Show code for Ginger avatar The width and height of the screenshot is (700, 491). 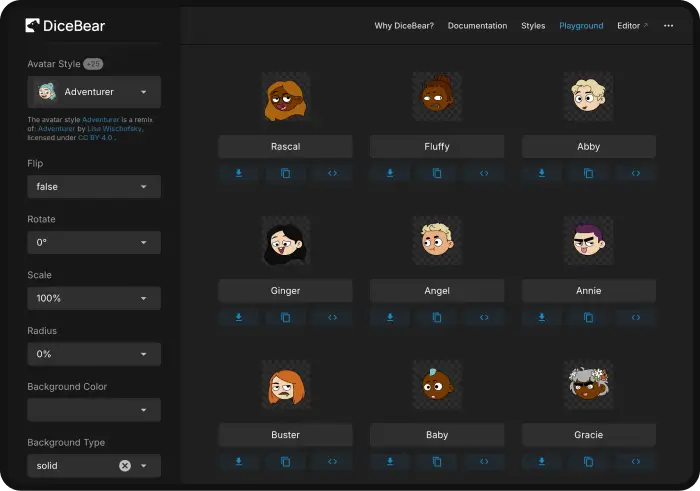pos(332,317)
